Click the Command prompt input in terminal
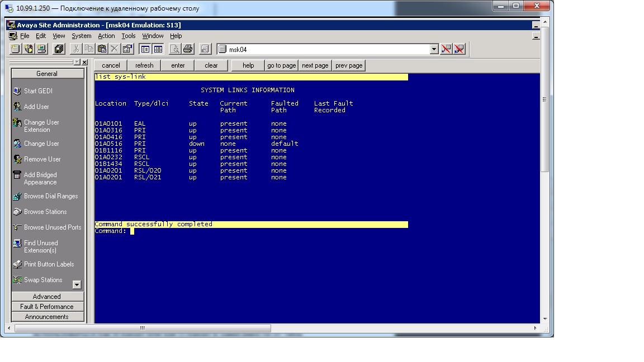 pos(132,231)
